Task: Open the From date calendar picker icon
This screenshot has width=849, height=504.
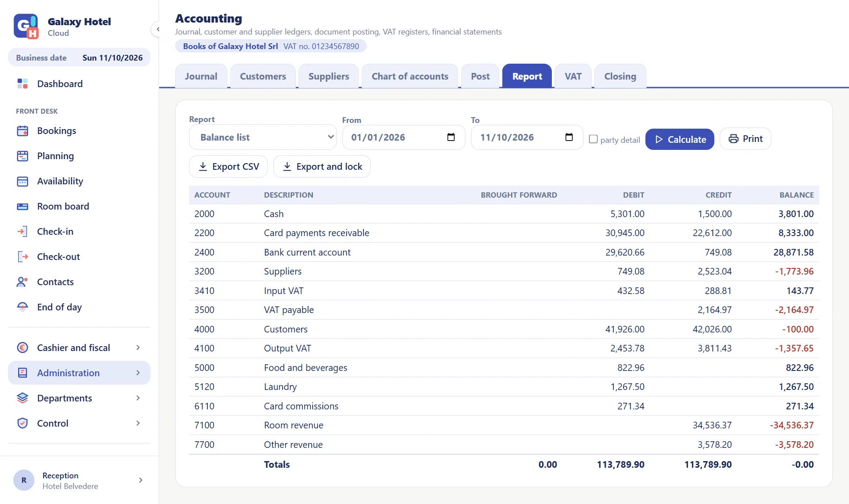Action: pyautogui.click(x=451, y=137)
